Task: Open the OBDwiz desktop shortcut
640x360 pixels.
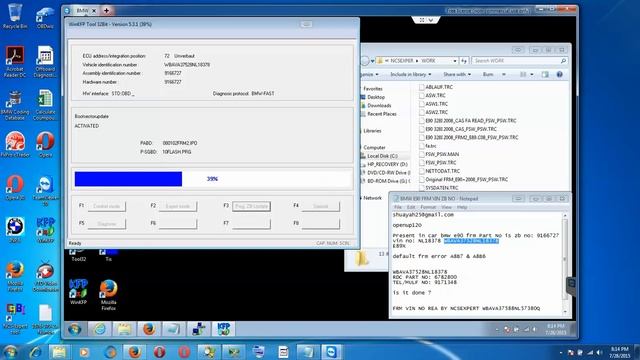Action: [45, 17]
